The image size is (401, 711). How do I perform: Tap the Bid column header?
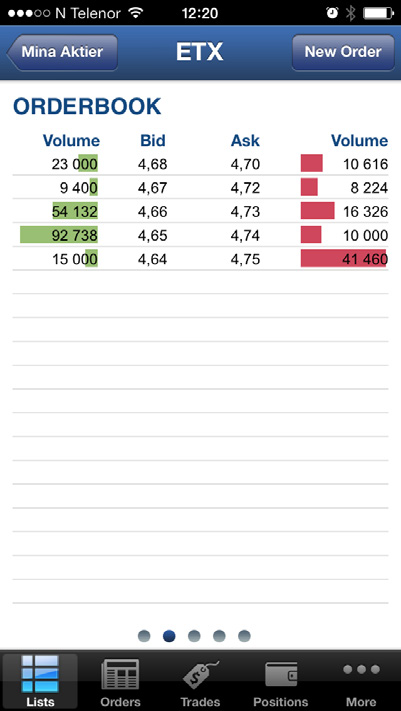(152, 141)
